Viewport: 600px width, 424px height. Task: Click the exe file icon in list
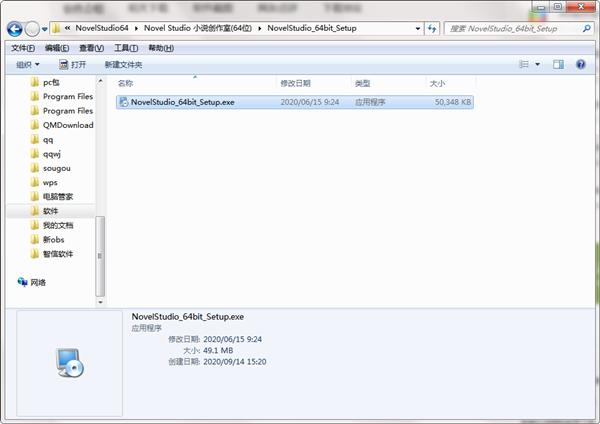(x=124, y=102)
